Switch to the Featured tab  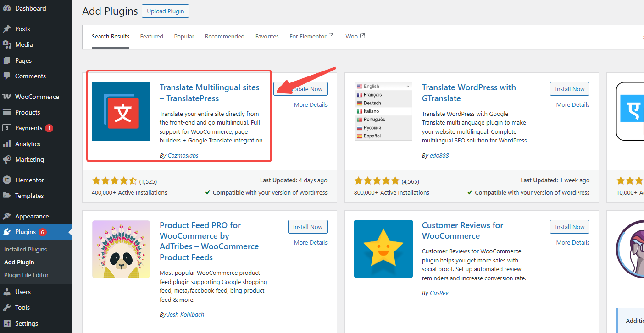[x=151, y=36]
